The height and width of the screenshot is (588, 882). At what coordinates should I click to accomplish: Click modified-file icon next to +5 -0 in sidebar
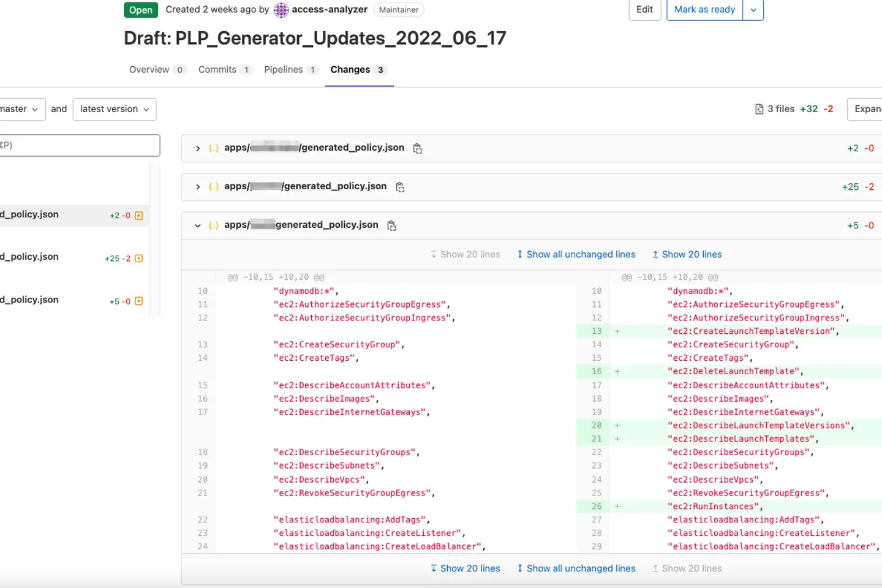pos(138,301)
